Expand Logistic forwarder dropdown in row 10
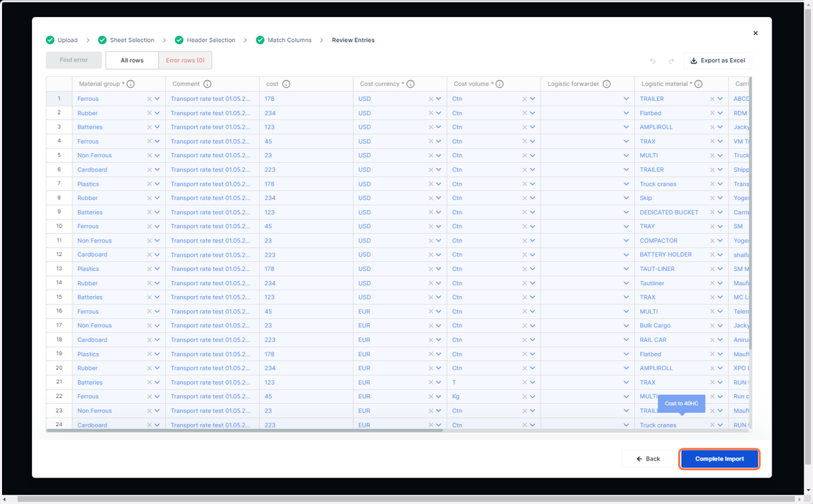Viewport: 813px width, 504px height. pyautogui.click(x=626, y=226)
